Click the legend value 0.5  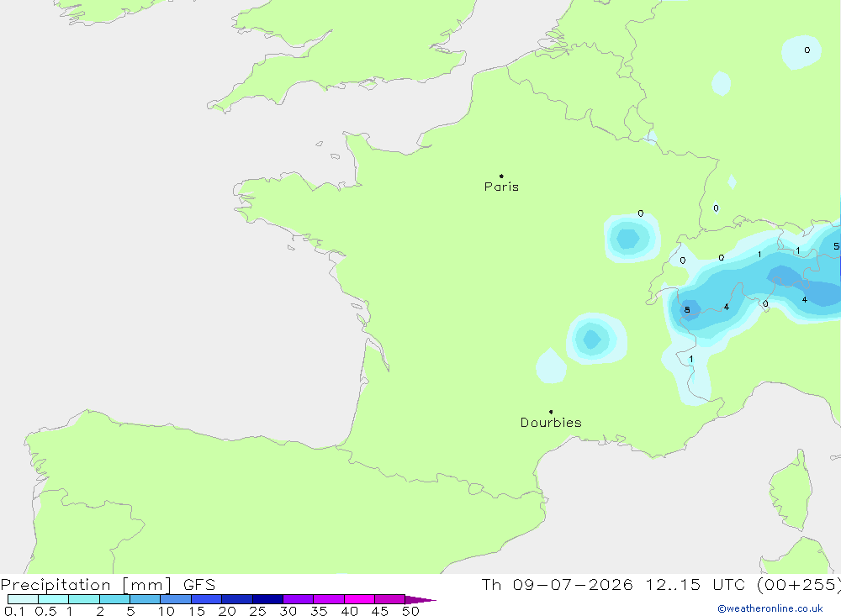[x=45, y=611]
